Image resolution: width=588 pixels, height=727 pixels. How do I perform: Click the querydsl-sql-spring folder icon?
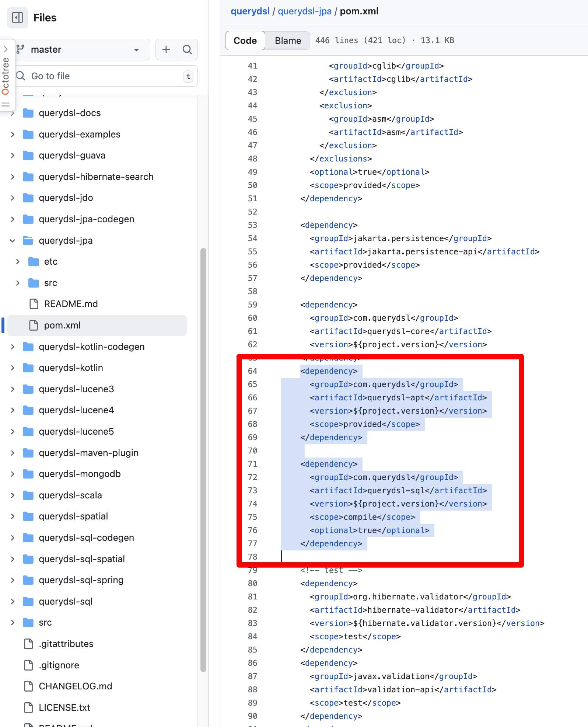point(28,580)
